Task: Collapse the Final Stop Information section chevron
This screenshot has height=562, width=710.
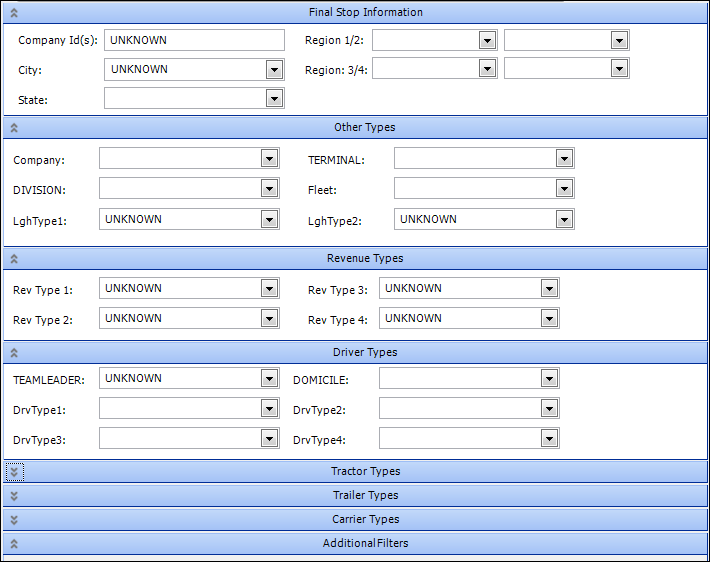Action: pyautogui.click(x=14, y=13)
